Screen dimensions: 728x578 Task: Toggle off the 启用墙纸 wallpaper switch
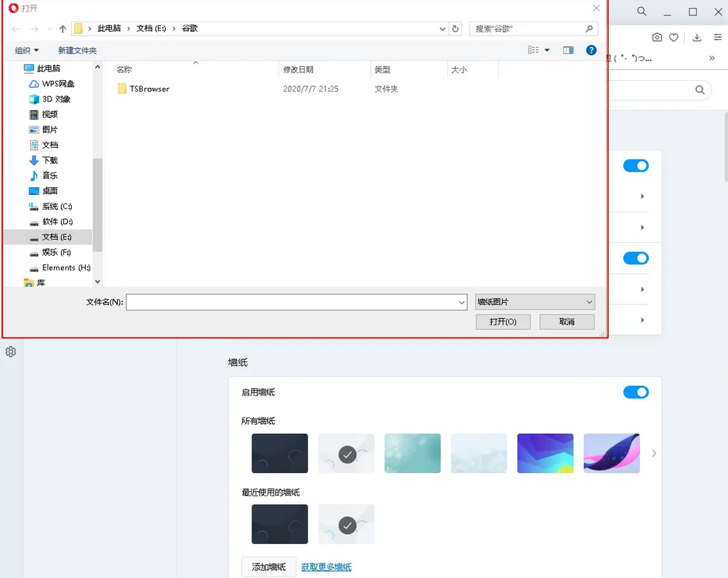pyautogui.click(x=635, y=392)
